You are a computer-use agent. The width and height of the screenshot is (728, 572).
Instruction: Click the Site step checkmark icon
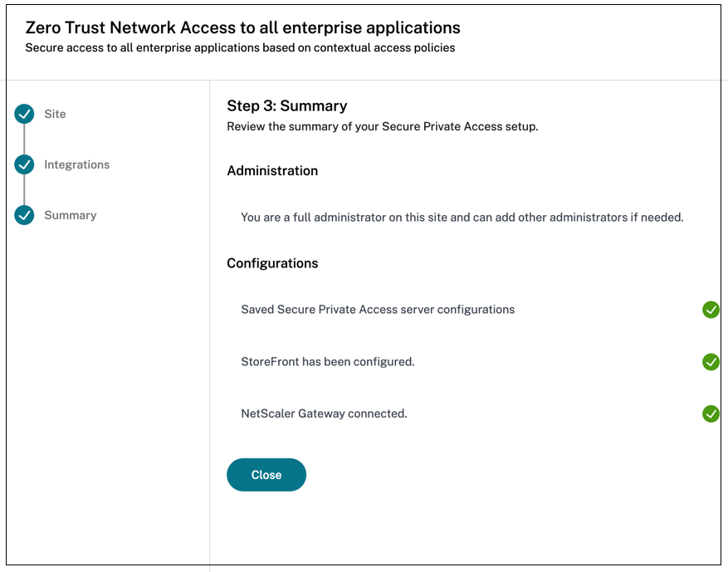[24, 114]
